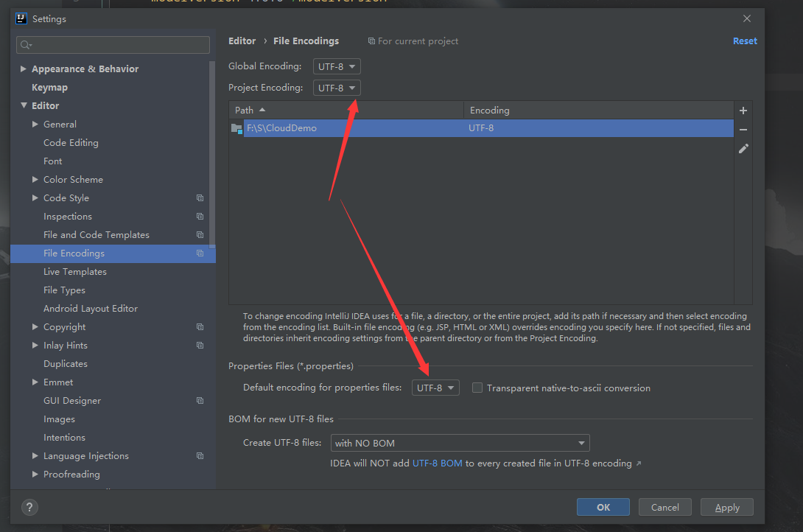Viewport: 803px width, 532px height.
Task: Click the File Encodings project icon
Action: (x=200, y=253)
